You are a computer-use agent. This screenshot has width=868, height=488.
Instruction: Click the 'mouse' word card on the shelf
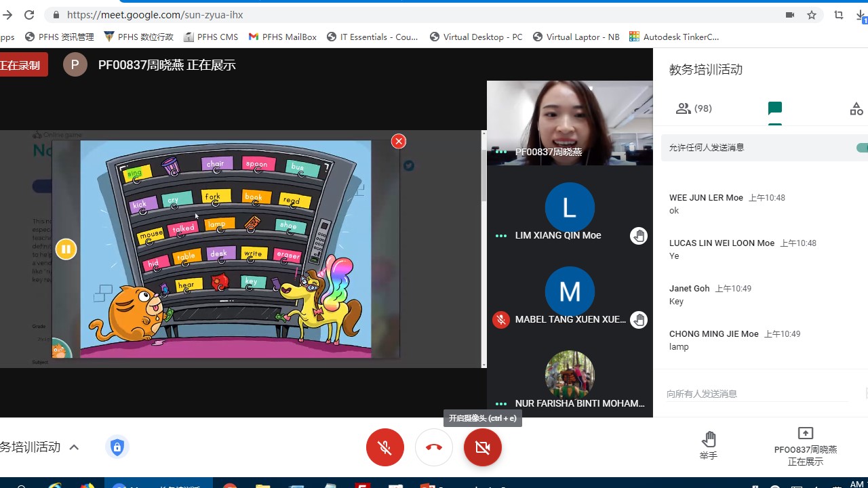click(x=151, y=235)
